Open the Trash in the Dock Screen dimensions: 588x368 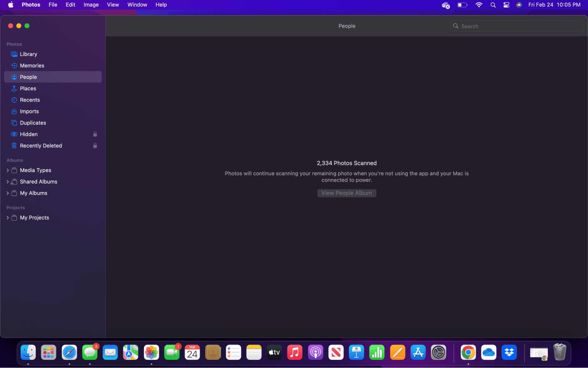click(x=560, y=352)
